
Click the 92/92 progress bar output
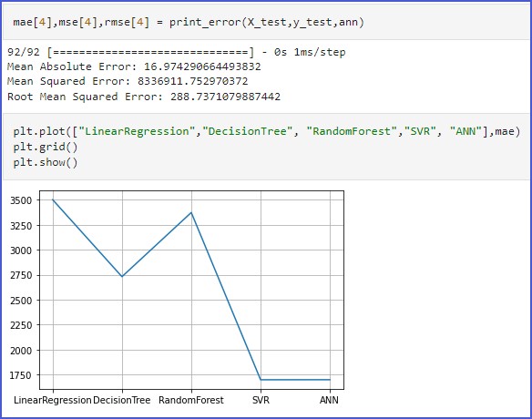[177, 52]
